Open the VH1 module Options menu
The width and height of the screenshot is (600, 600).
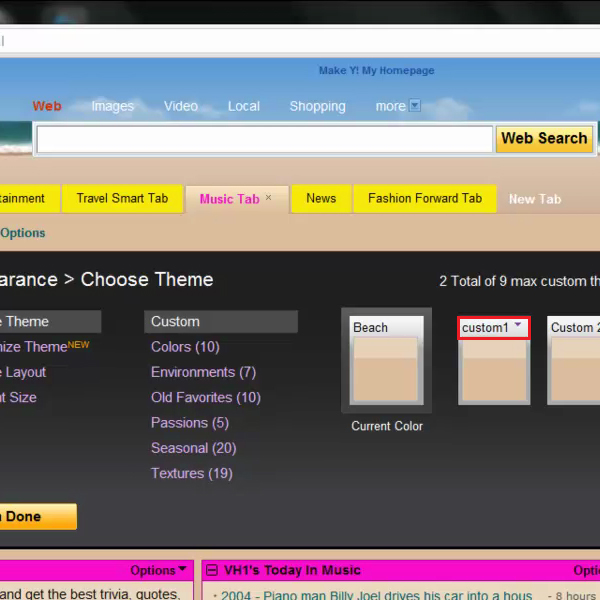(587, 571)
